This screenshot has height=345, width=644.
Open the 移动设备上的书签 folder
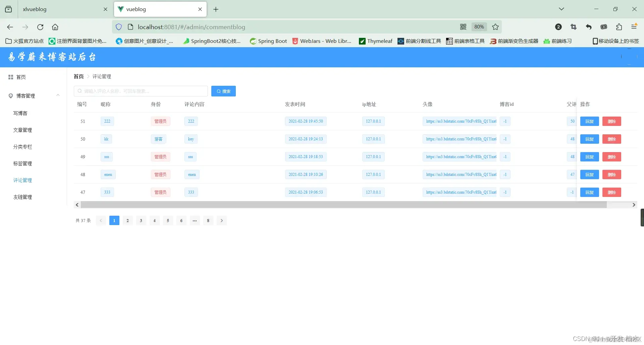(616, 41)
